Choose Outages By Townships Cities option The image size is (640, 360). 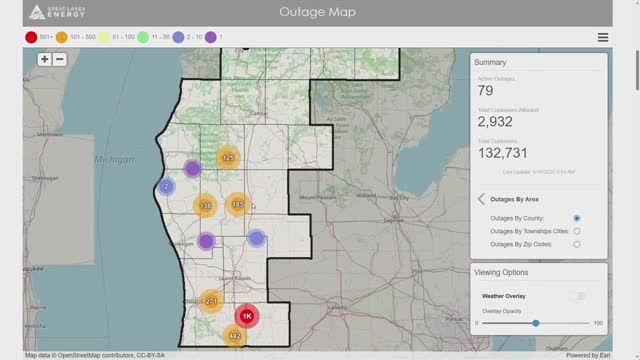tap(576, 231)
